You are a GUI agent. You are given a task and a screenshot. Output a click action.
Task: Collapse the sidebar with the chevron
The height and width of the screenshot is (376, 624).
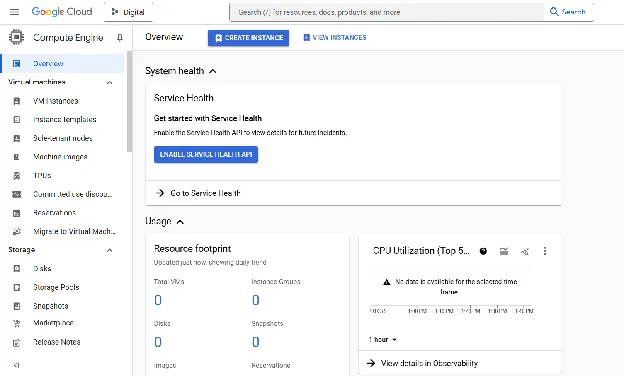point(16,365)
